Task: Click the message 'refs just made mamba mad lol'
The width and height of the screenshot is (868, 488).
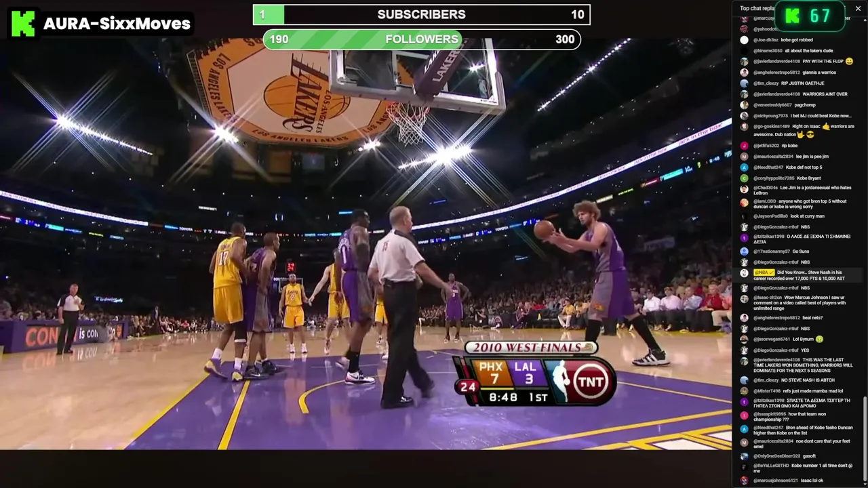Action: 813,391
